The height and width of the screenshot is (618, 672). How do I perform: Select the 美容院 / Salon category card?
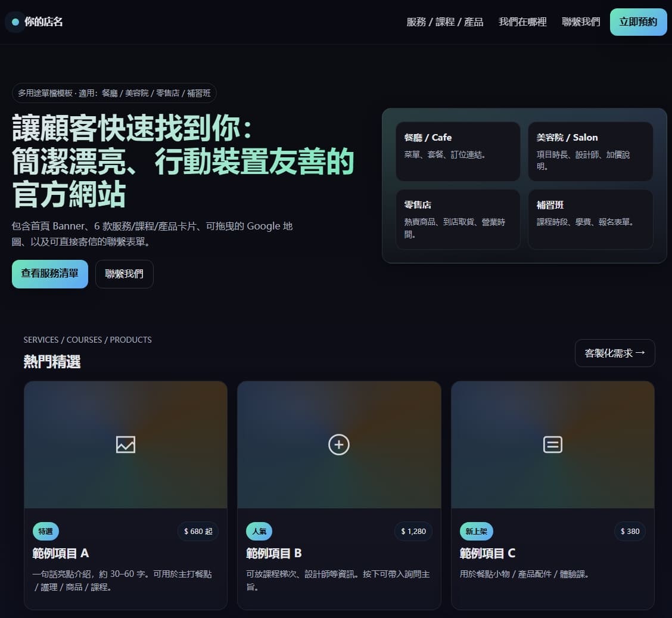(x=590, y=151)
